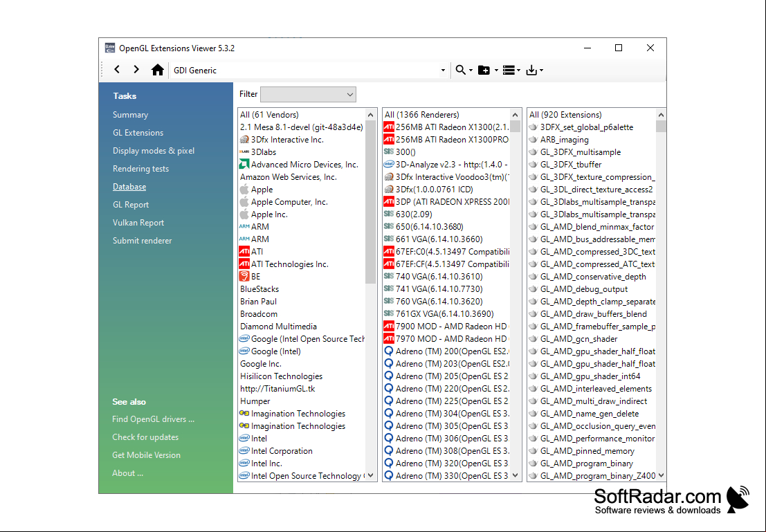Click the apple logo beside Apple Computer, Inc.

coord(244,202)
